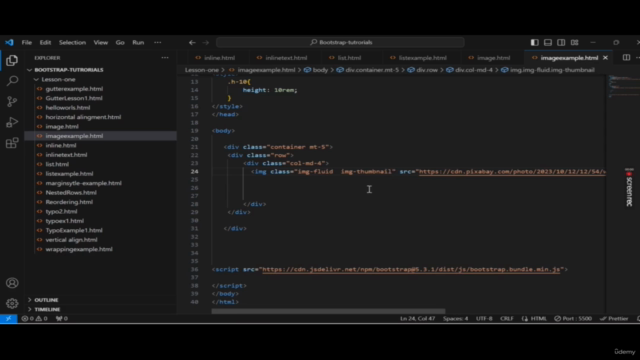
Task: Open the Search view in activity bar
Action: click(12, 81)
